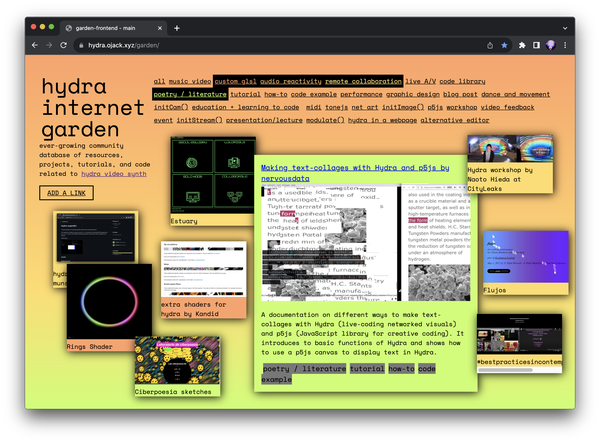Viewport: 600px width, 442px height.
Task: Select the 'all' filter tag
Action: point(159,81)
